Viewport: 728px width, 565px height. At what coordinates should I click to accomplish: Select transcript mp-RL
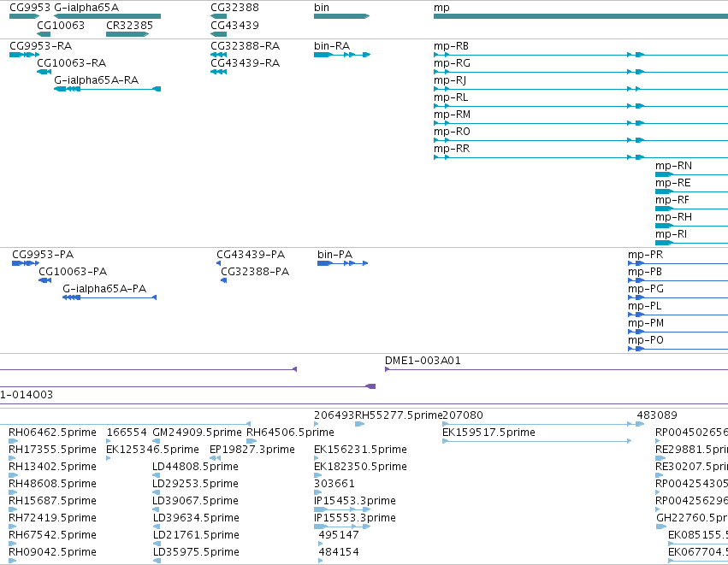(x=581, y=106)
